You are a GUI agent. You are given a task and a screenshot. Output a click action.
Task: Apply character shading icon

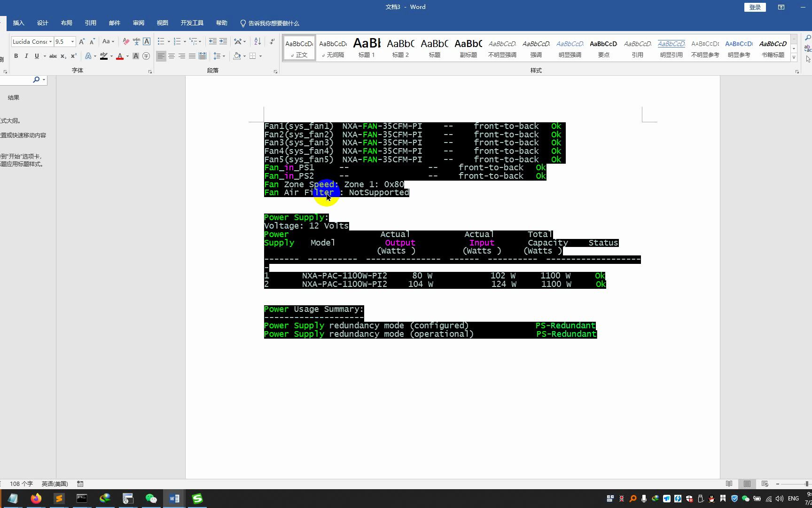coord(136,56)
